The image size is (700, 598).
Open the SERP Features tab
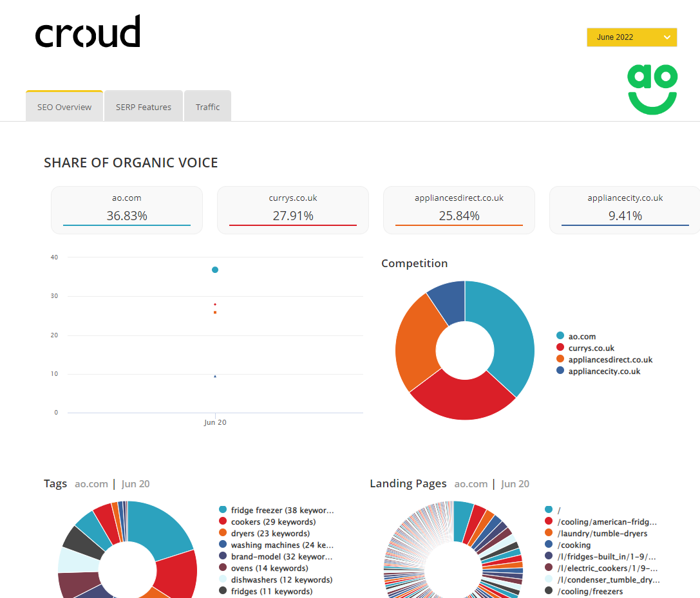[x=144, y=107]
